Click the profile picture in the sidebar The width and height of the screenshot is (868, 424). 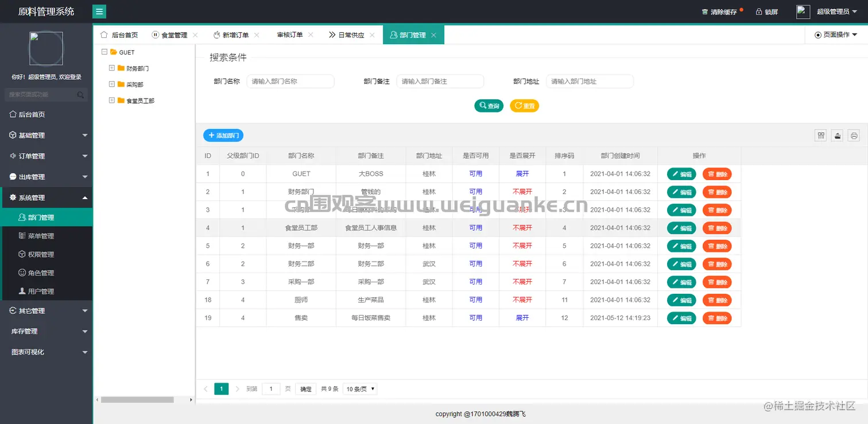click(46, 48)
